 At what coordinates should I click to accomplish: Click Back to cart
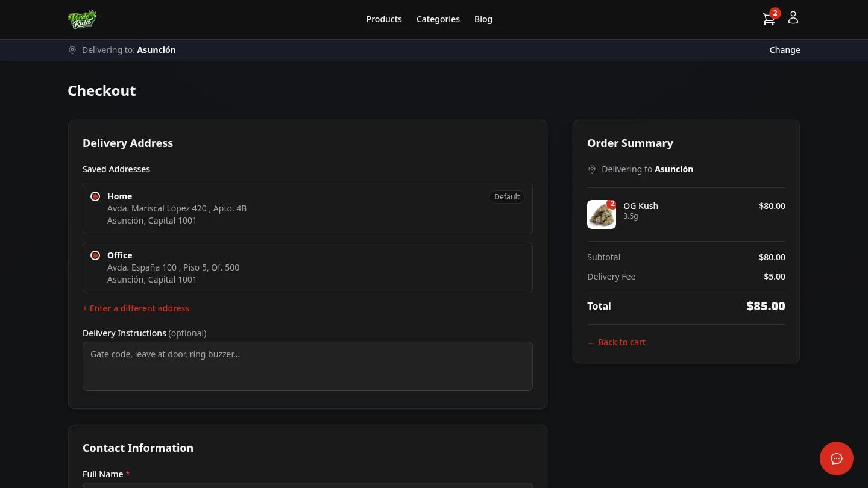point(621,342)
